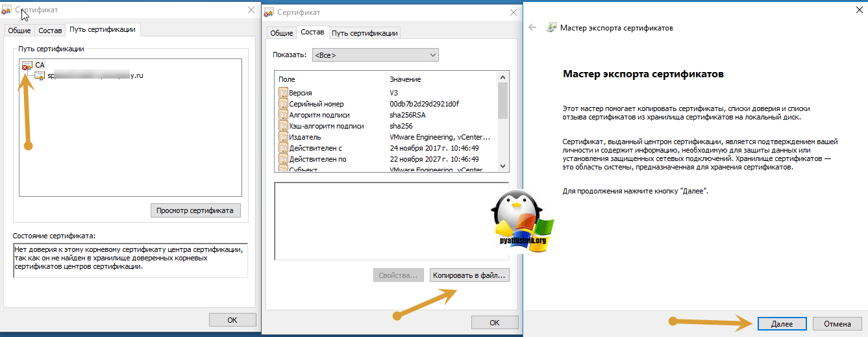
Task: Close the left Сертификат window
Action: point(251,9)
